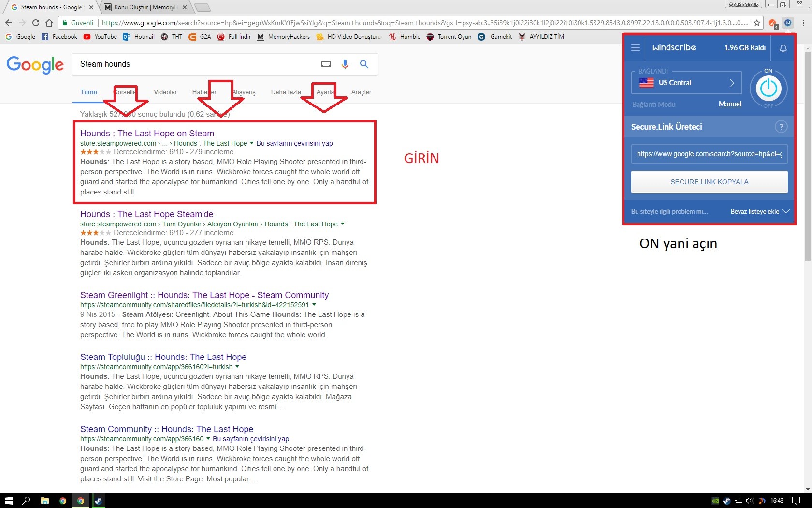Screen dimensions: 812x508
Task: Open the Gamekit bookmark
Action: pyautogui.click(x=495, y=37)
